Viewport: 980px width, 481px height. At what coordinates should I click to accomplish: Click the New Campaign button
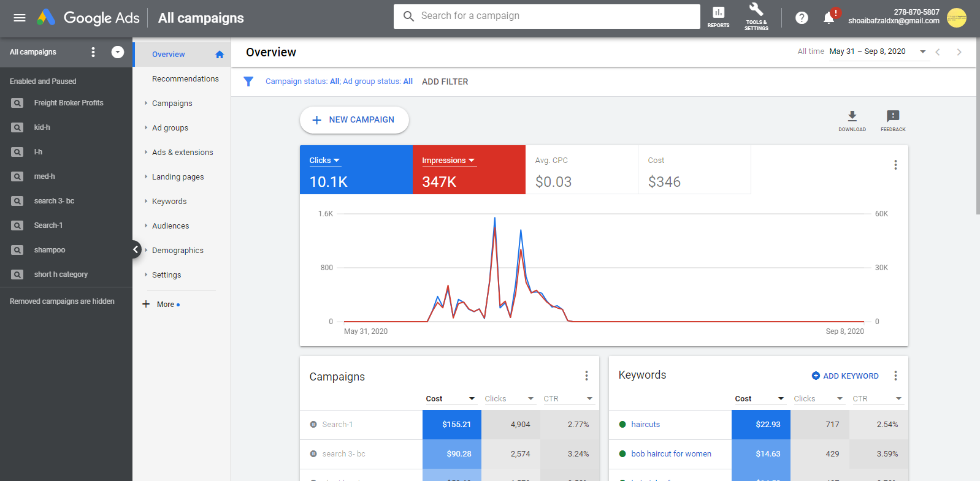pyautogui.click(x=354, y=120)
